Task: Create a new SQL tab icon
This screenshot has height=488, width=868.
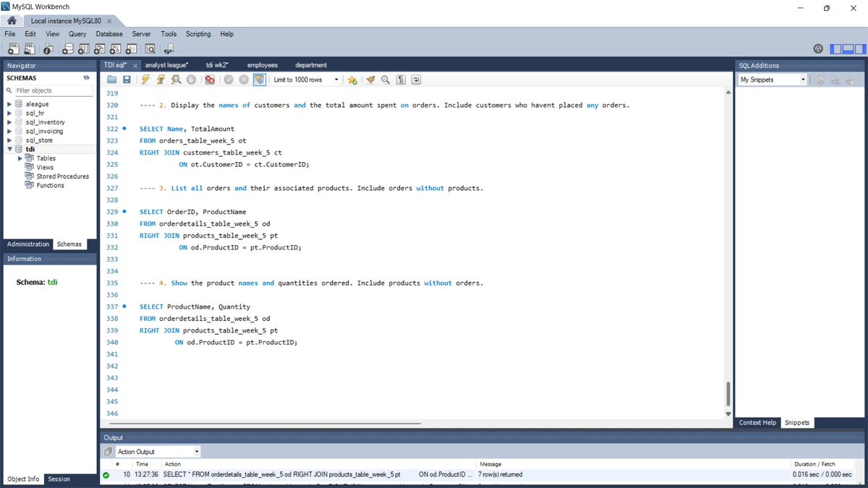Action: 12,49
